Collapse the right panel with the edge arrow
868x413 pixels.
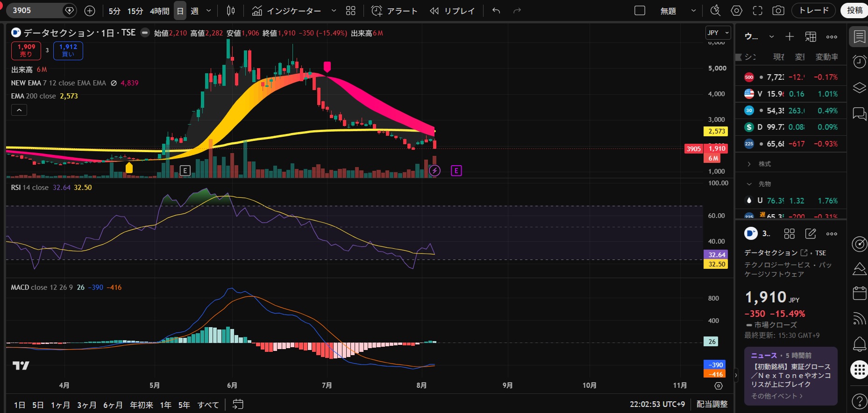coord(736,375)
